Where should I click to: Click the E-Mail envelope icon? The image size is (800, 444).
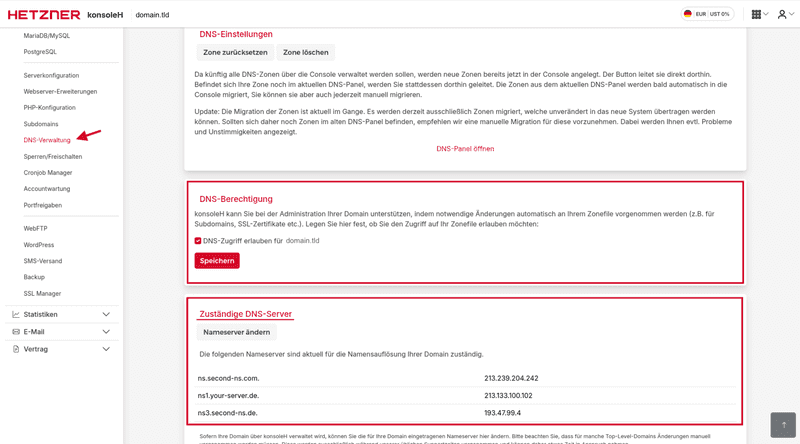(x=16, y=332)
